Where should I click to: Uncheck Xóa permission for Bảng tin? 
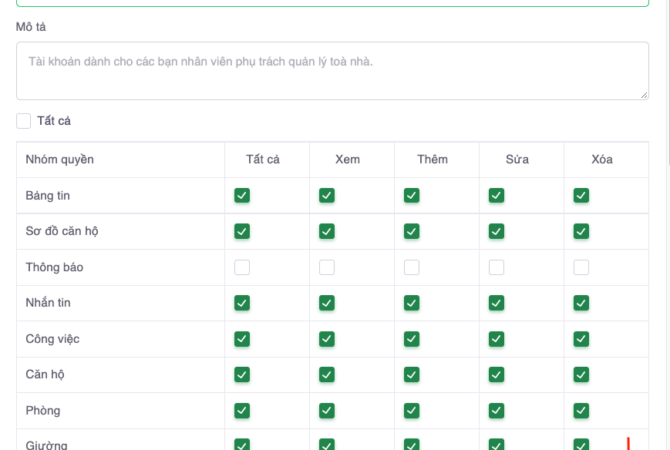pyautogui.click(x=581, y=195)
